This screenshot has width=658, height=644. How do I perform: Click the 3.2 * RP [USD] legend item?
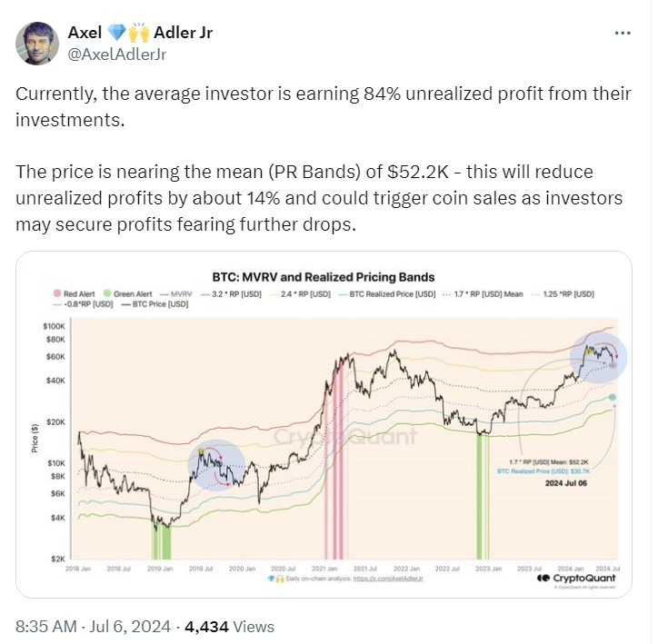coord(231,294)
